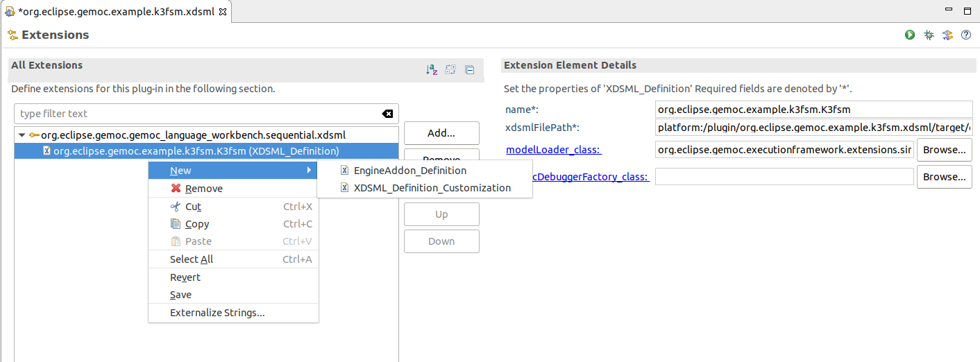
Task: Collapse all extensions with the minus box icon
Action: coord(469,69)
